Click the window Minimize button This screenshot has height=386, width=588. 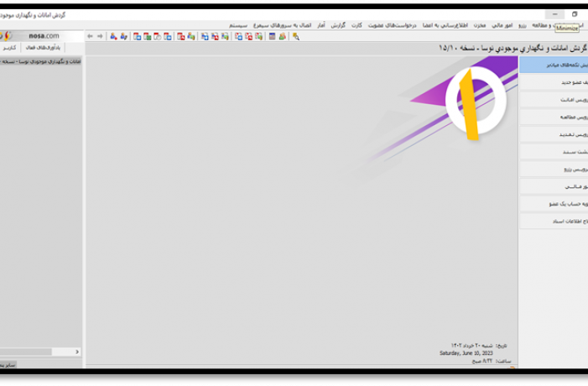click(x=555, y=14)
